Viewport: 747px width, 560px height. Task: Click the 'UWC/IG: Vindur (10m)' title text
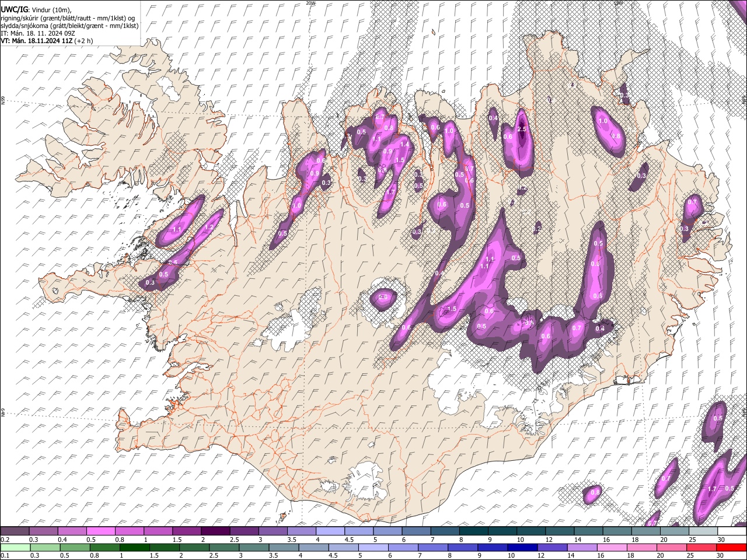tap(36, 10)
